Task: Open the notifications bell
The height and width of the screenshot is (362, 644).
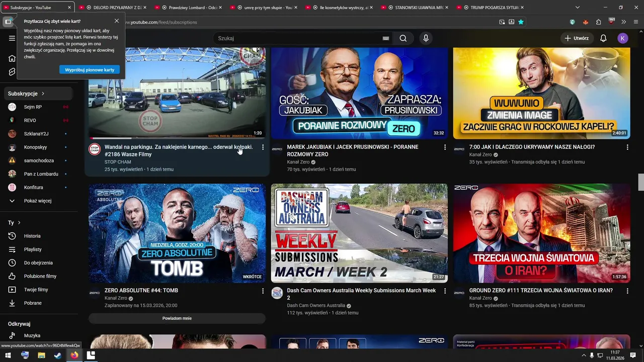Action: click(x=603, y=38)
